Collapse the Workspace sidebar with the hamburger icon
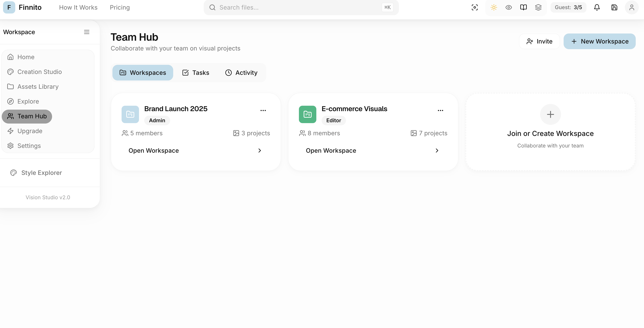The width and height of the screenshot is (644, 328). (86, 32)
